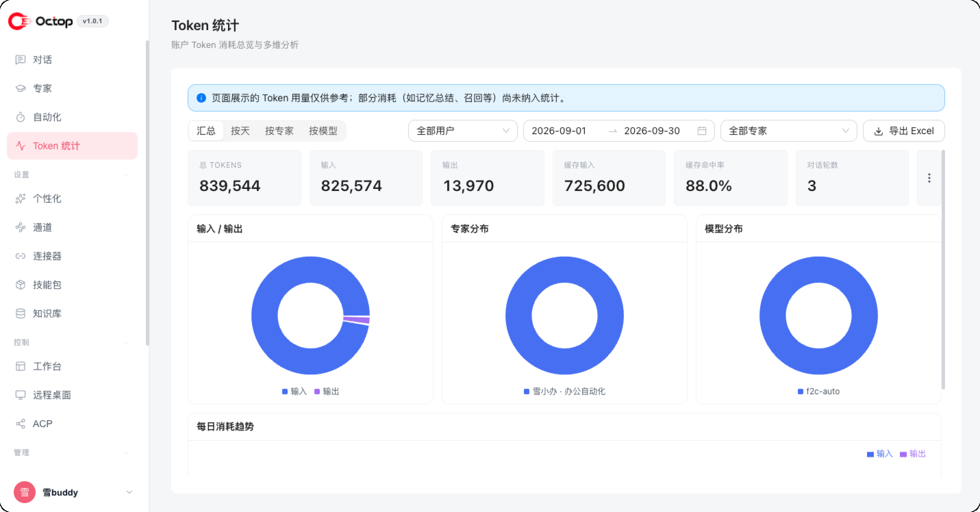Click the content panel vertical scrollbar
Screen dimensions: 980x512
[943, 270]
